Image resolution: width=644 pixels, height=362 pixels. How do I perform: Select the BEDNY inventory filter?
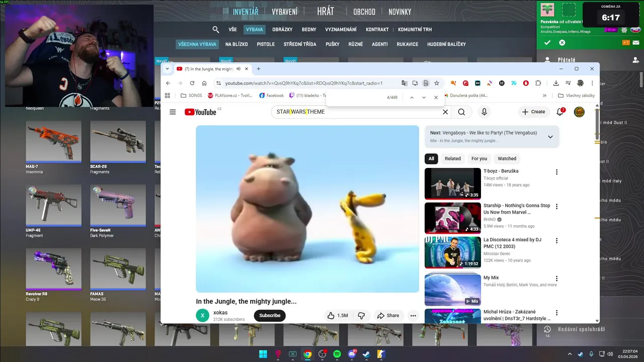309,30
